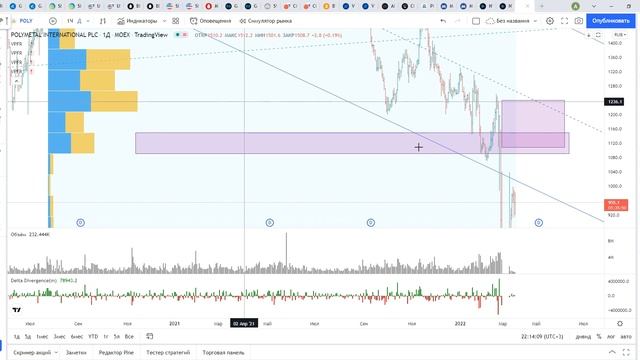The image size is (640, 360).
Task: Expand the bottom panel chevron
Action: click(612, 352)
